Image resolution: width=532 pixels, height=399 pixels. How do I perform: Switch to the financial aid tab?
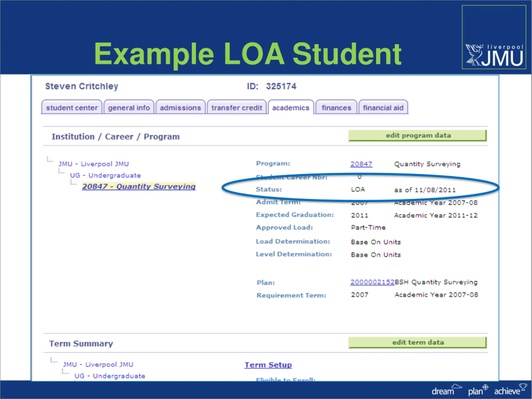pyautogui.click(x=383, y=107)
